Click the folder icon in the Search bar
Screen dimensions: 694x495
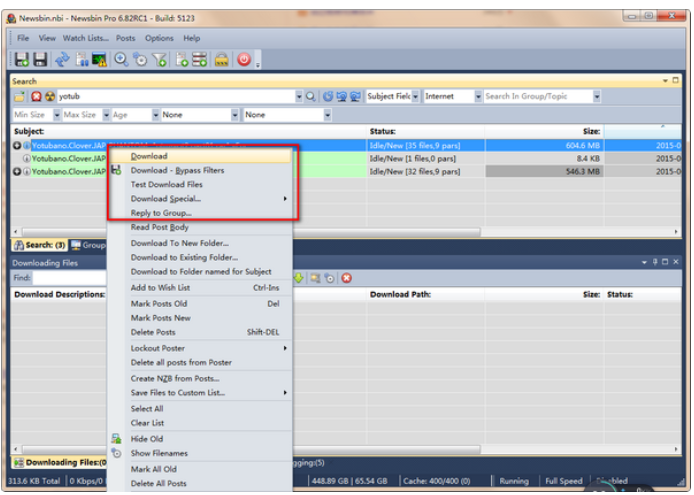pos(19,97)
